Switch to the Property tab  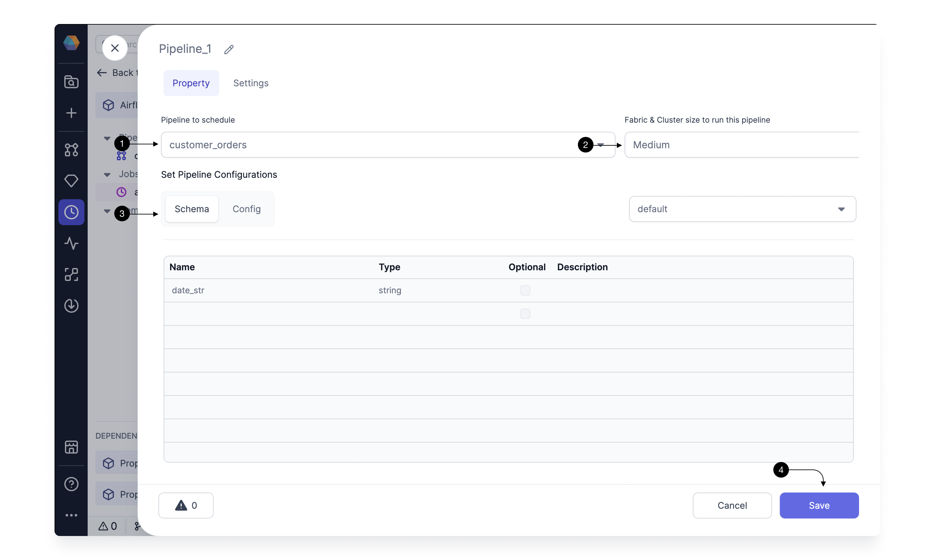191,83
